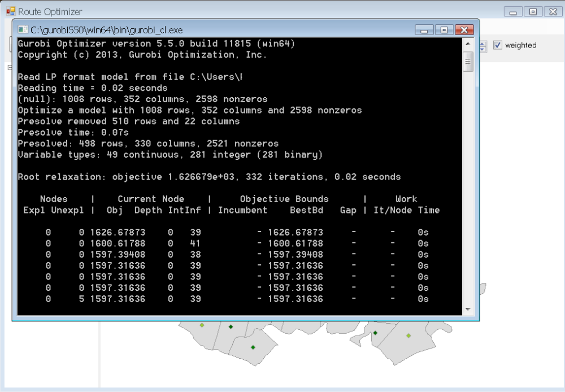Click the Route Optimizer app icon in title bar
The width and height of the screenshot is (565, 392).
click(x=10, y=11)
